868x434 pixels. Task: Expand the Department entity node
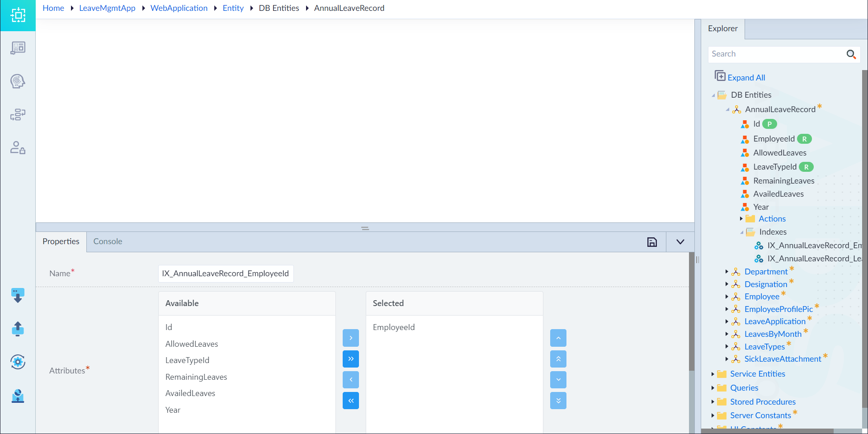pyautogui.click(x=726, y=272)
